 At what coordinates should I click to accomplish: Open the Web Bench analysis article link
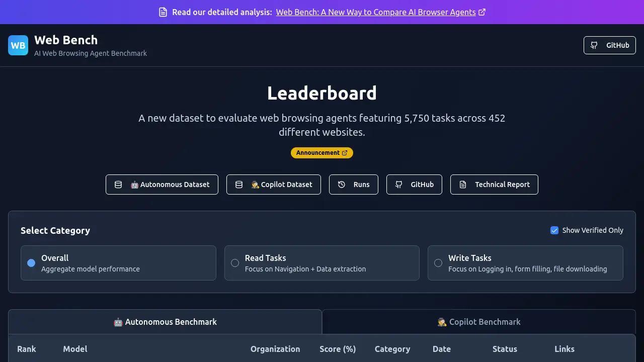(x=376, y=12)
